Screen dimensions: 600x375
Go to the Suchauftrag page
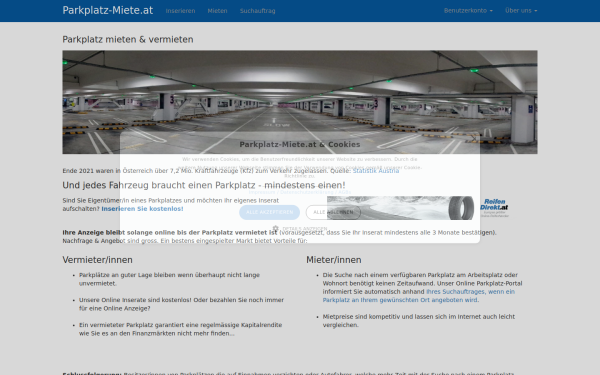coord(258,11)
